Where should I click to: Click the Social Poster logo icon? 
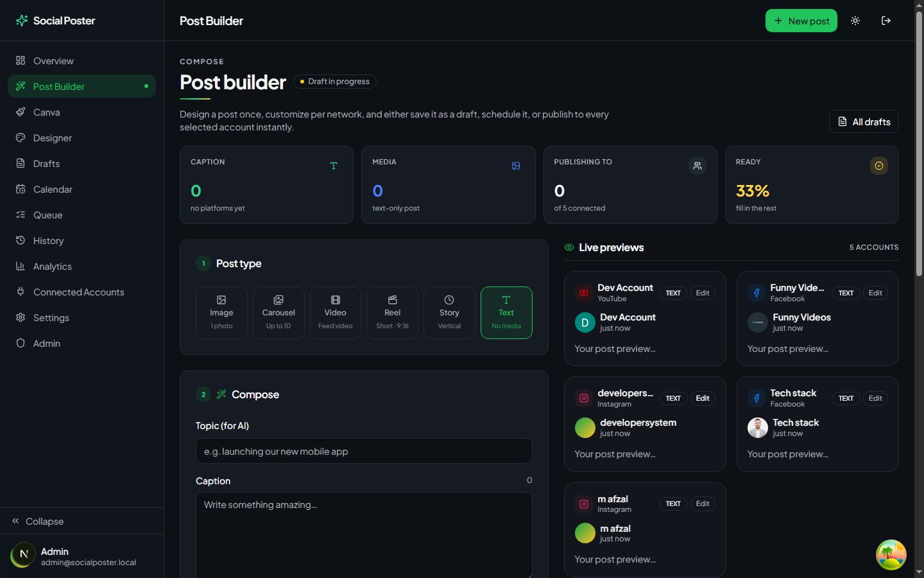click(22, 21)
